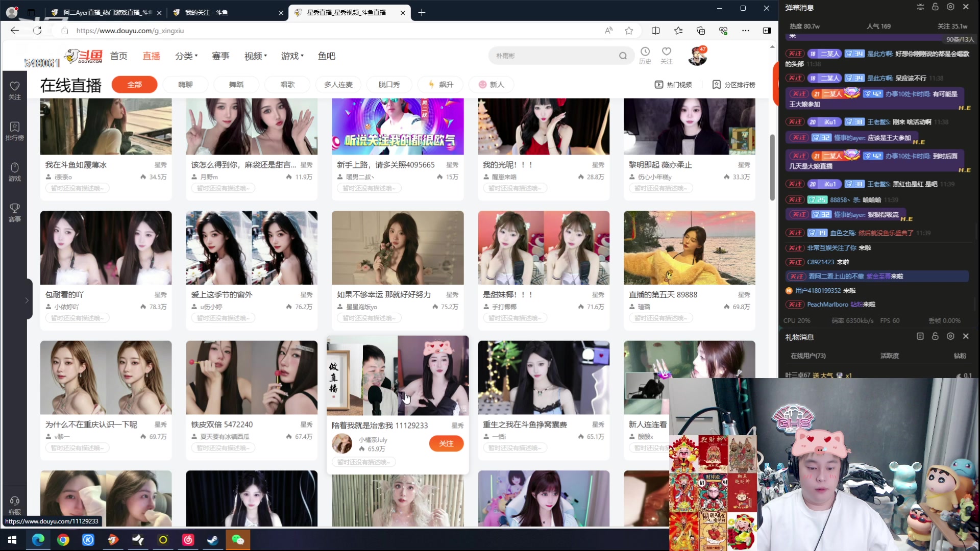980x551 pixels.
Task: Toggle the lock in 礼物消息 panel
Action: coord(935,336)
